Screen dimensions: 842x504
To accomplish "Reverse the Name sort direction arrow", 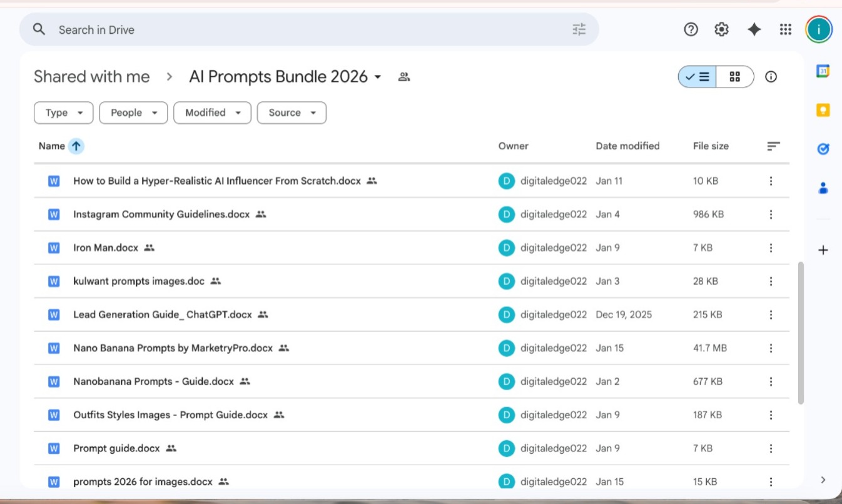I will pyautogui.click(x=76, y=146).
